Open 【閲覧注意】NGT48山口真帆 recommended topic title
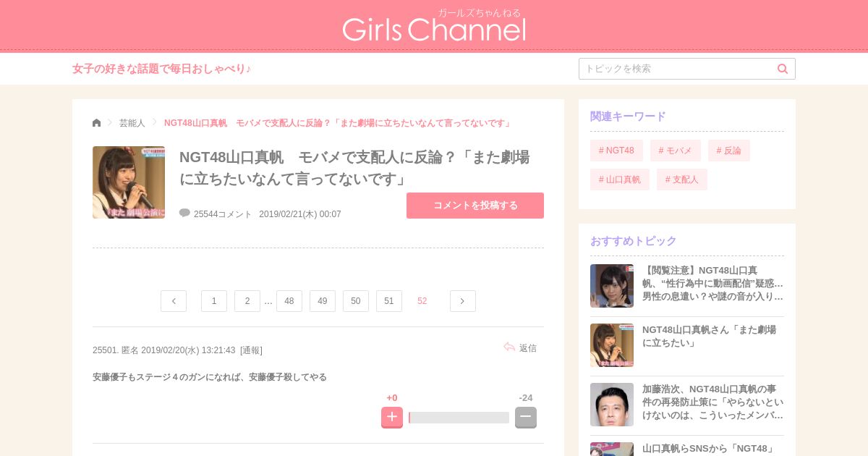 (712, 284)
